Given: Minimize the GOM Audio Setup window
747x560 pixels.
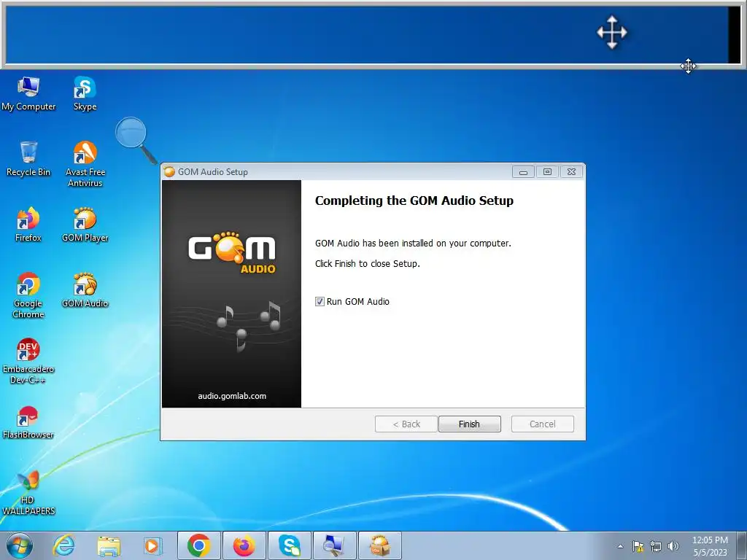Looking at the screenshot, I should [x=523, y=172].
